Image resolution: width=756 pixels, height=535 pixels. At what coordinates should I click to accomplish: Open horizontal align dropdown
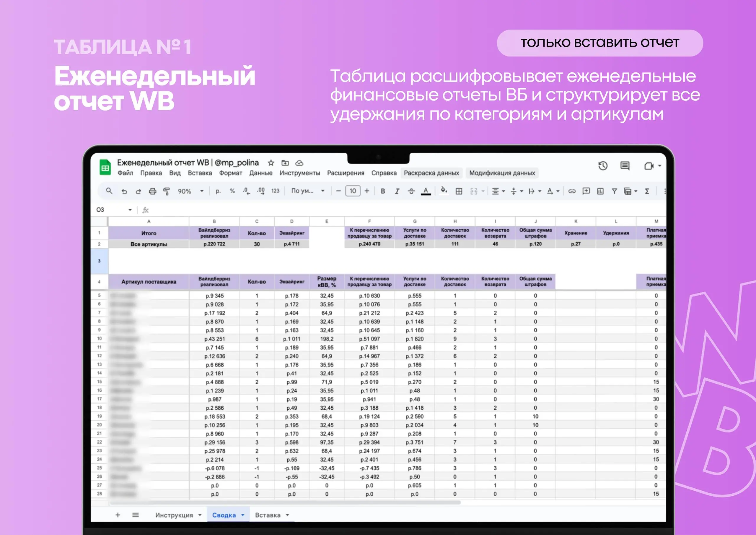point(498,191)
